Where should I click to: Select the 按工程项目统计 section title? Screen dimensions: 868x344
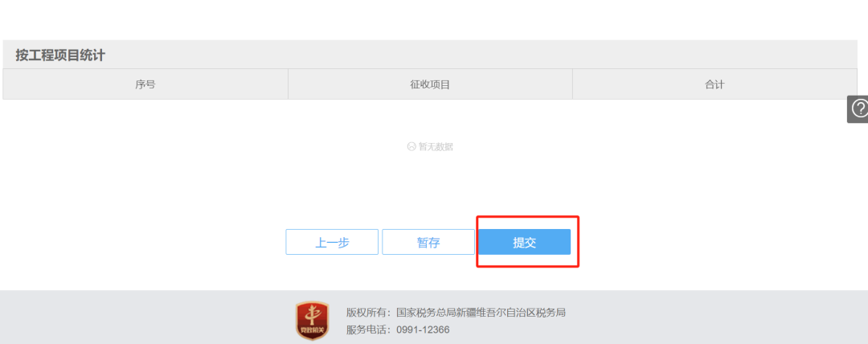click(x=59, y=55)
